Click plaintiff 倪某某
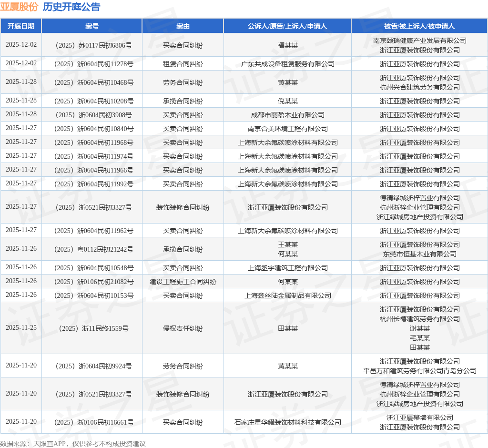Image resolution: width=488 pixels, height=448 pixels. pyautogui.click(x=287, y=101)
